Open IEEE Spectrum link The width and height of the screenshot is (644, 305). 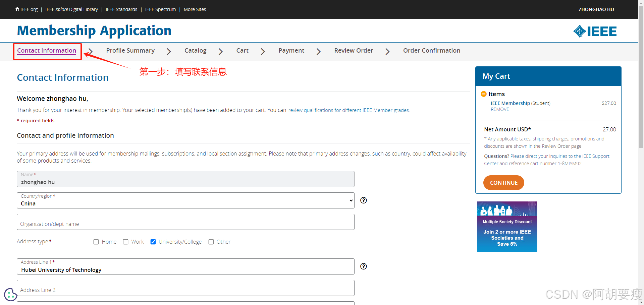click(x=160, y=9)
